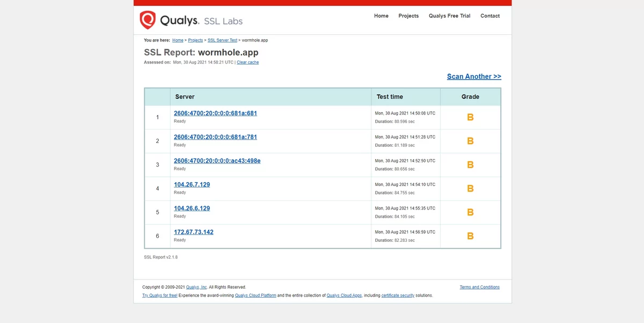Click the Qualys shield logo icon
Image resolution: width=644 pixels, height=323 pixels.
pyautogui.click(x=148, y=20)
